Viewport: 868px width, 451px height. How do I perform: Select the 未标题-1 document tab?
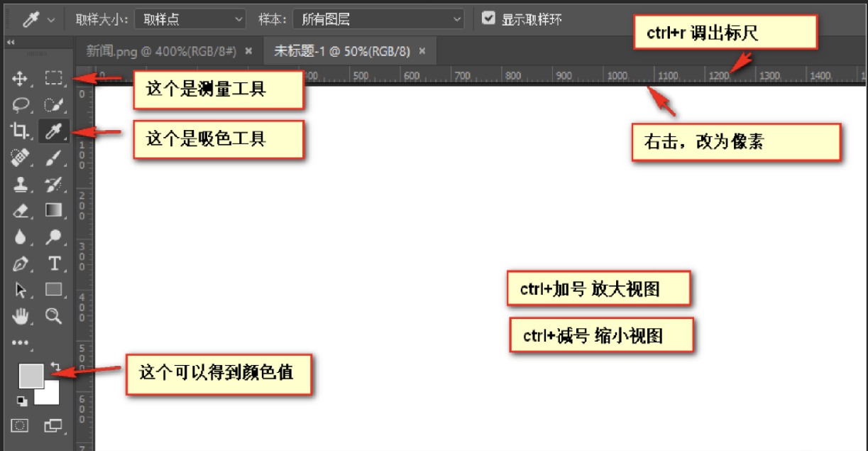[x=341, y=51]
